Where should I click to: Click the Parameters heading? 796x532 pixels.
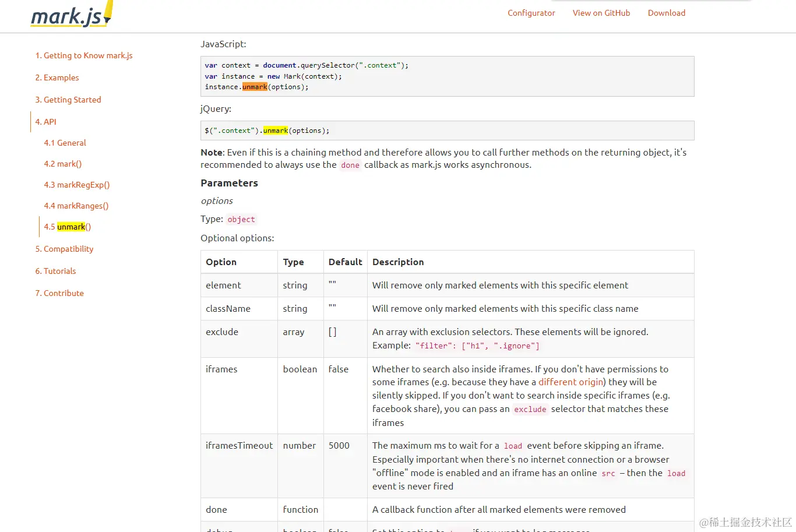[229, 183]
